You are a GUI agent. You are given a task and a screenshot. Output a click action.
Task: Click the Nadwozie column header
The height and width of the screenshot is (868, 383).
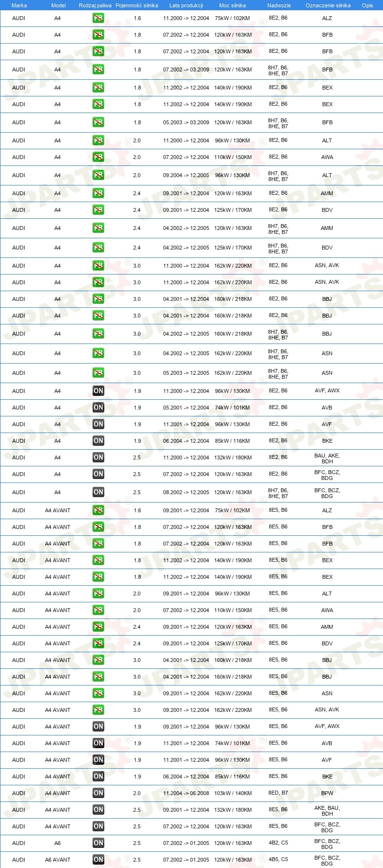(279, 5)
